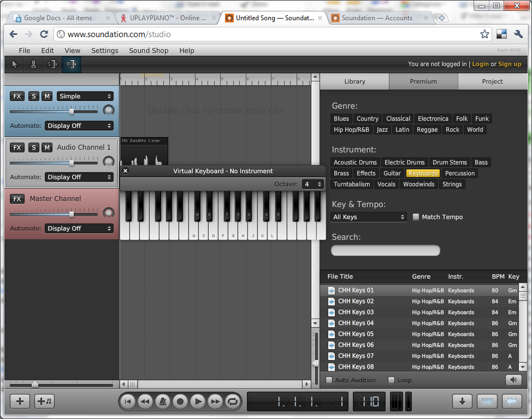The height and width of the screenshot is (419, 532).
Task: Open the browser wrench menu
Action: tap(518, 34)
